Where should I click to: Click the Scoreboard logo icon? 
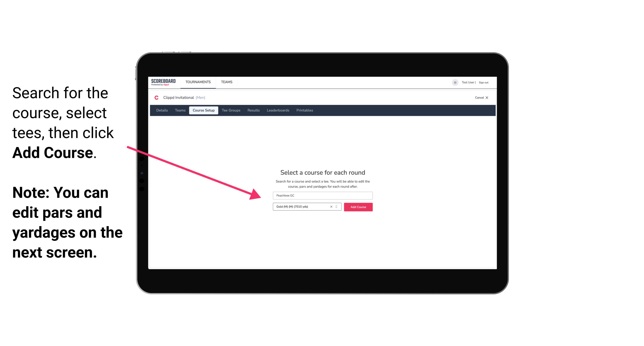(164, 82)
